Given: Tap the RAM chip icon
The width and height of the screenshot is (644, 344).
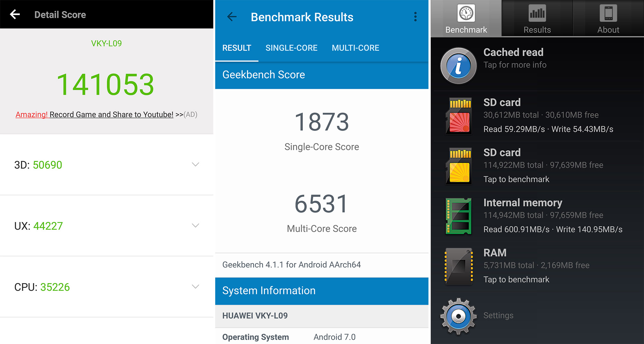Looking at the screenshot, I should point(459,266).
